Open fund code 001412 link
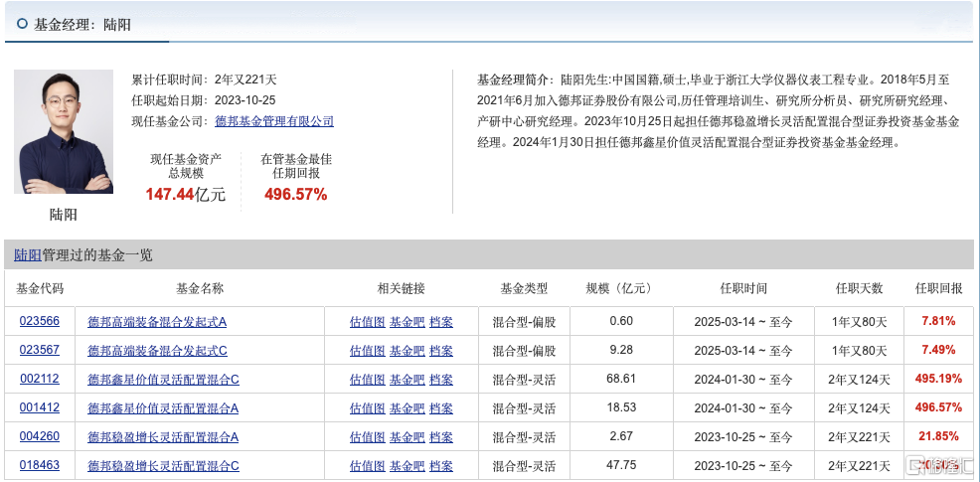Viewport: 980px width, 482px height. point(40,407)
